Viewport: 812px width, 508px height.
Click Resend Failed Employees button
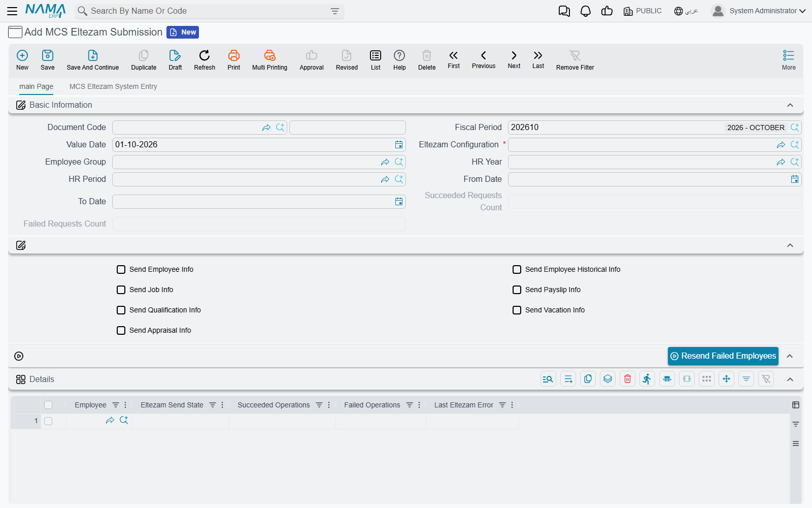click(x=723, y=356)
